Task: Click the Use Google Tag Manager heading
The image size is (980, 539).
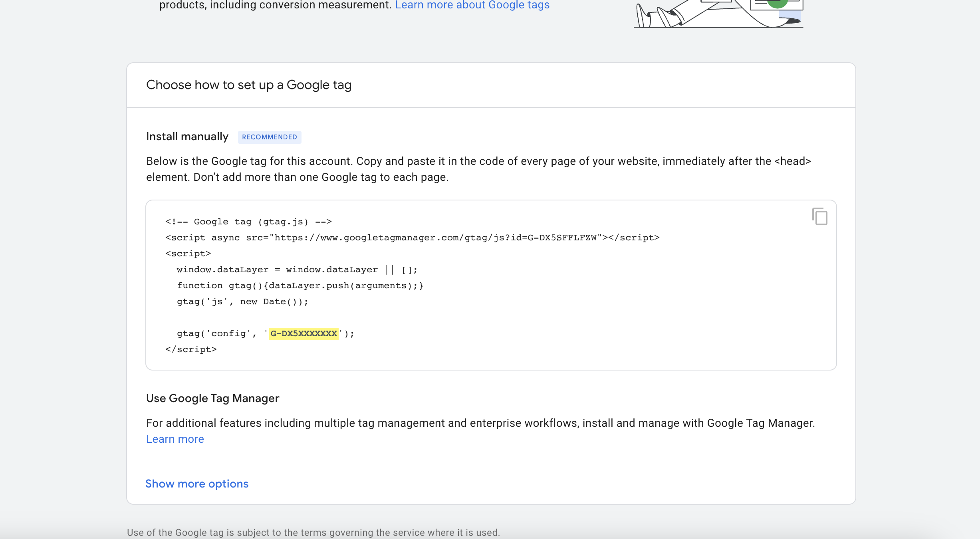Action: (212, 398)
